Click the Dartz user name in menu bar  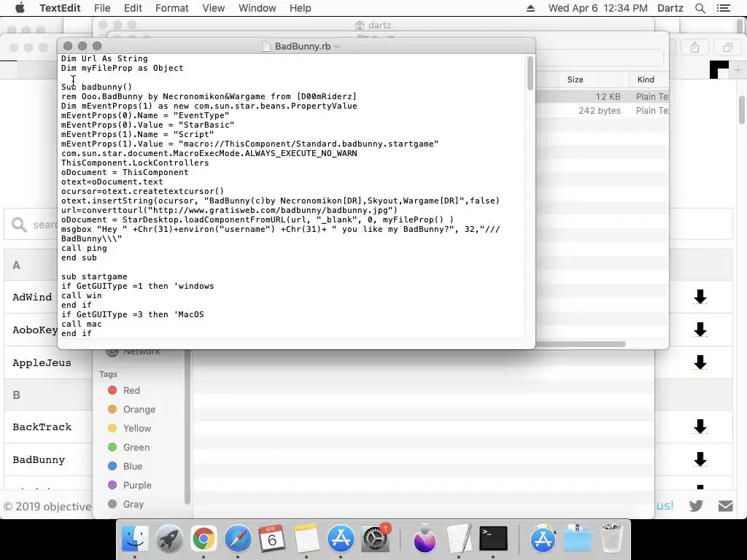click(670, 8)
